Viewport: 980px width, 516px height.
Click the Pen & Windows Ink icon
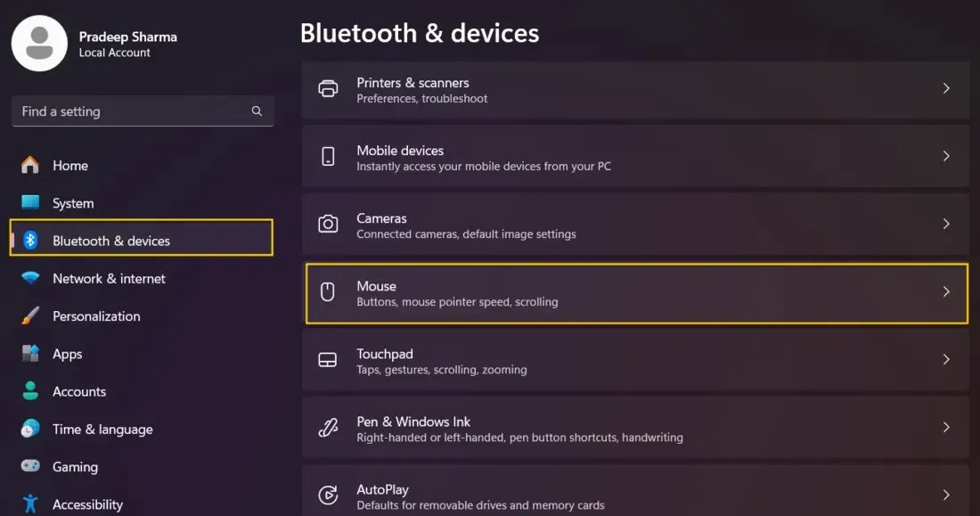(329, 428)
